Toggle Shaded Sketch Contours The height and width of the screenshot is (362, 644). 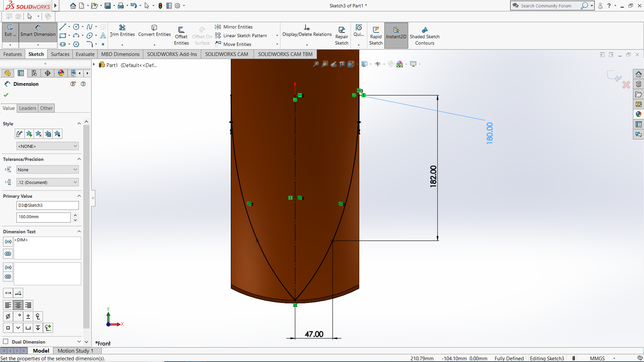[425, 35]
